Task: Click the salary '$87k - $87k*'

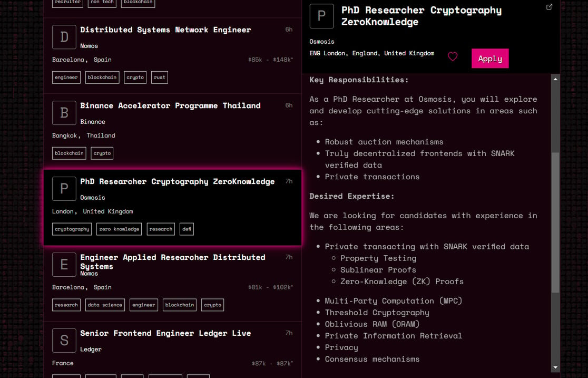Action: (x=272, y=363)
